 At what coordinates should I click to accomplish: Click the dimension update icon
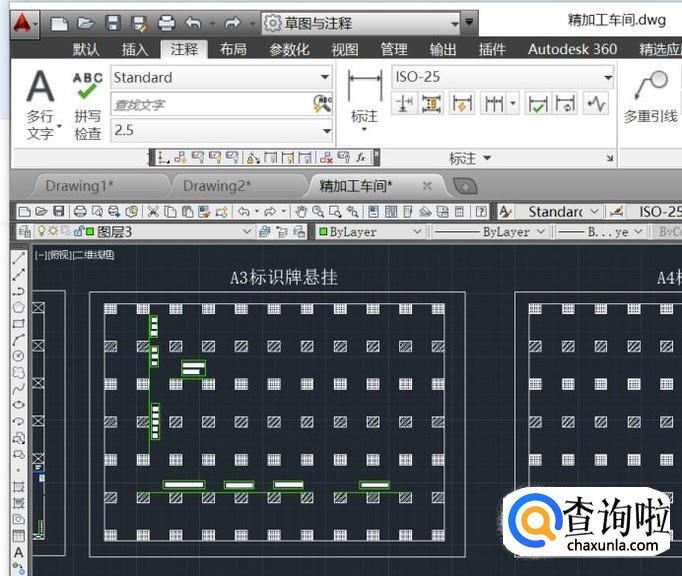tap(565, 104)
